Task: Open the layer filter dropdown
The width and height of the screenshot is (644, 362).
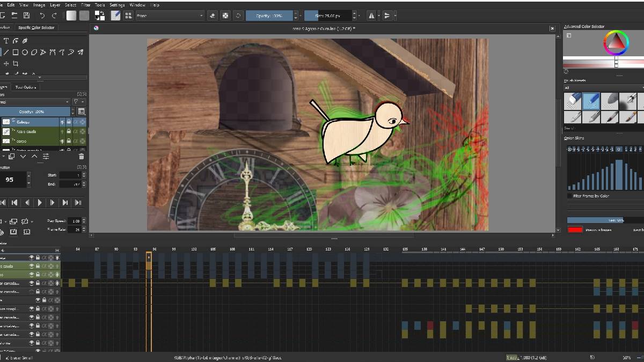Action: click(79, 101)
